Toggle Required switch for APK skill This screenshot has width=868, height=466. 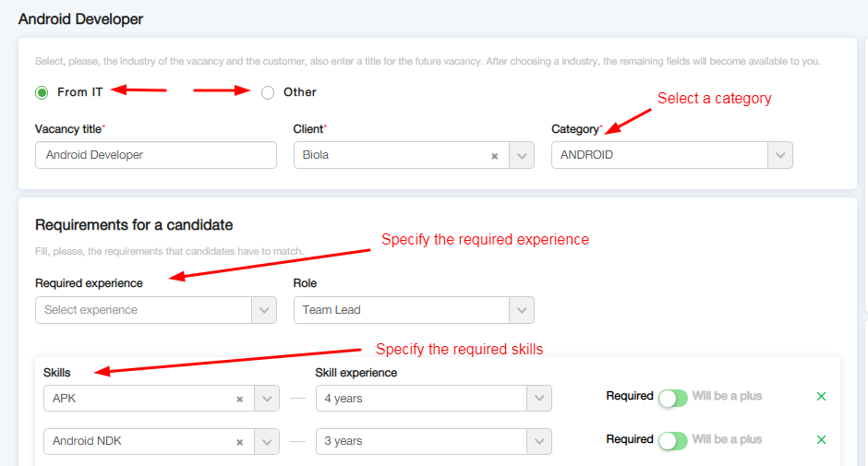tap(673, 398)
